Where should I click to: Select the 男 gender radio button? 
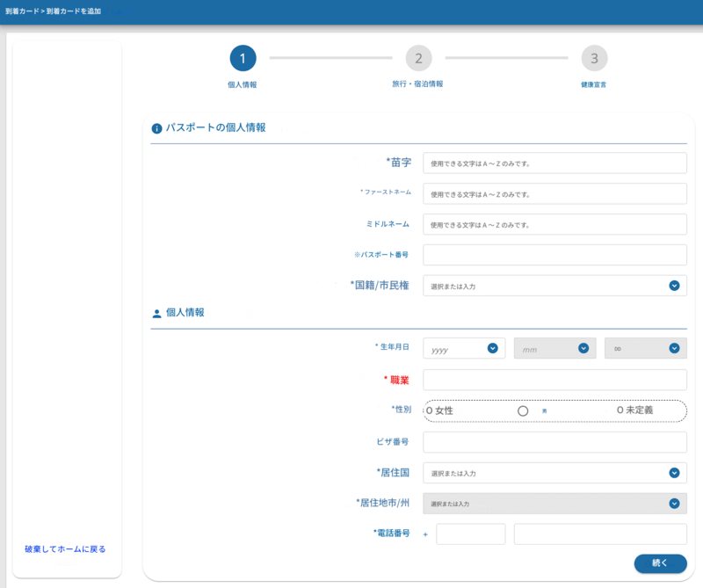(x=523, y=410)
